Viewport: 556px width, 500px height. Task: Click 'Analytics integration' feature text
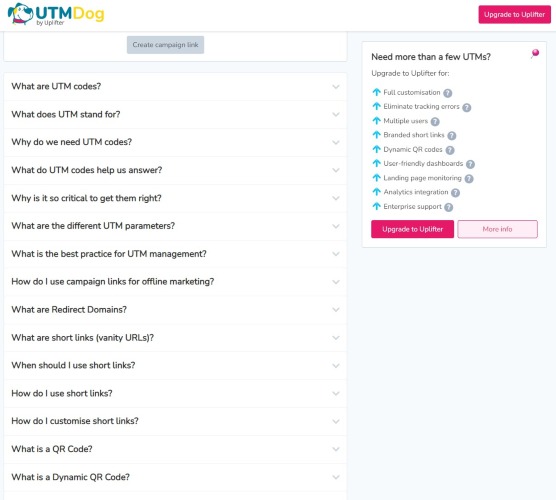416,192
